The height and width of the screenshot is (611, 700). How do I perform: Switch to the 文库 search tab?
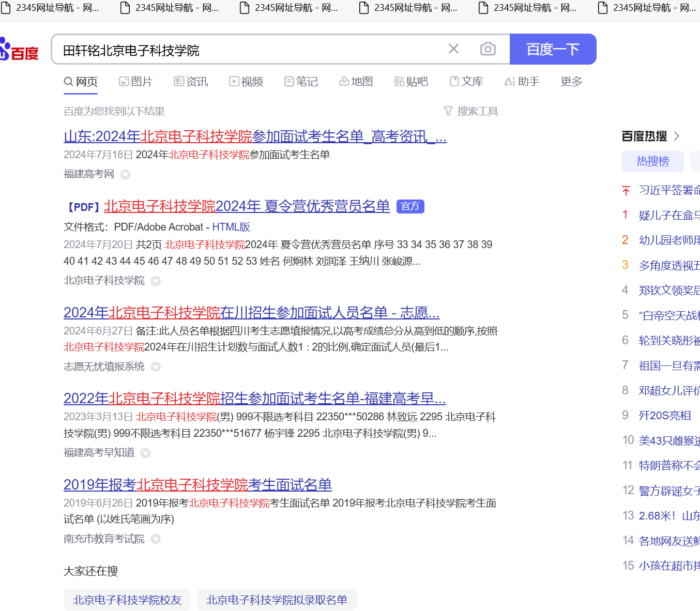pyautogui.click(x=466, y=82)
